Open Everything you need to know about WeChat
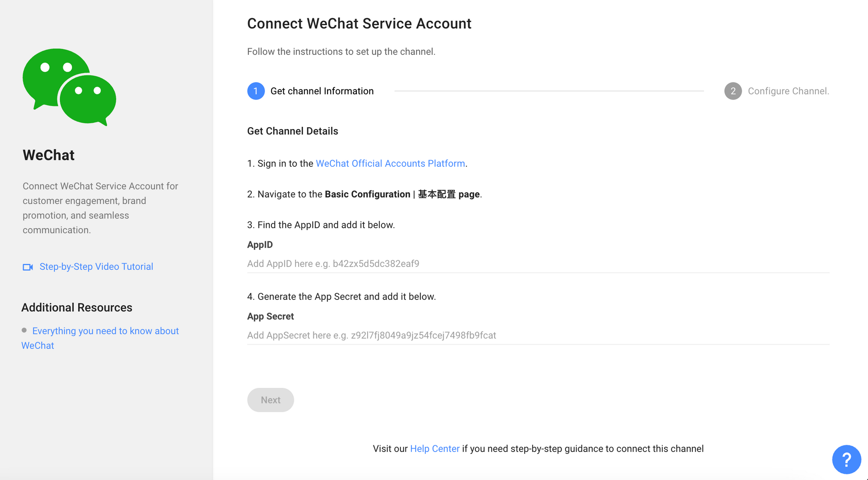Viewport: 868px width, 480px height. [x=105, y=331]
